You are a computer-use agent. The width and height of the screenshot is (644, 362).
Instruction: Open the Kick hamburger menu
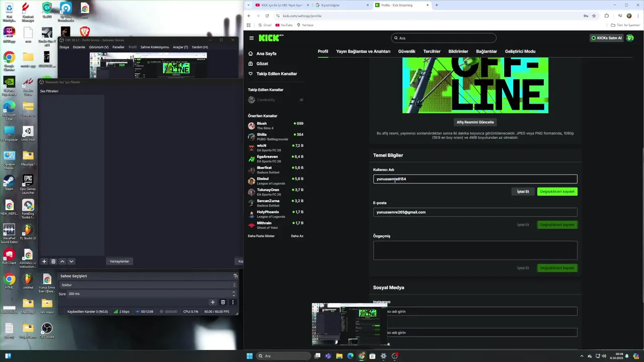[x=252, y=38]
